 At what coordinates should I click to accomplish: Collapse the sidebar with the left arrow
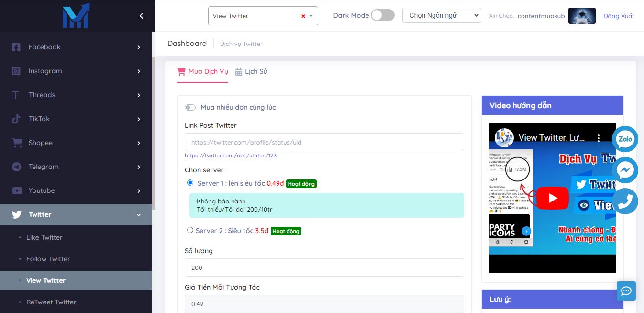click(x=141, y=16)
